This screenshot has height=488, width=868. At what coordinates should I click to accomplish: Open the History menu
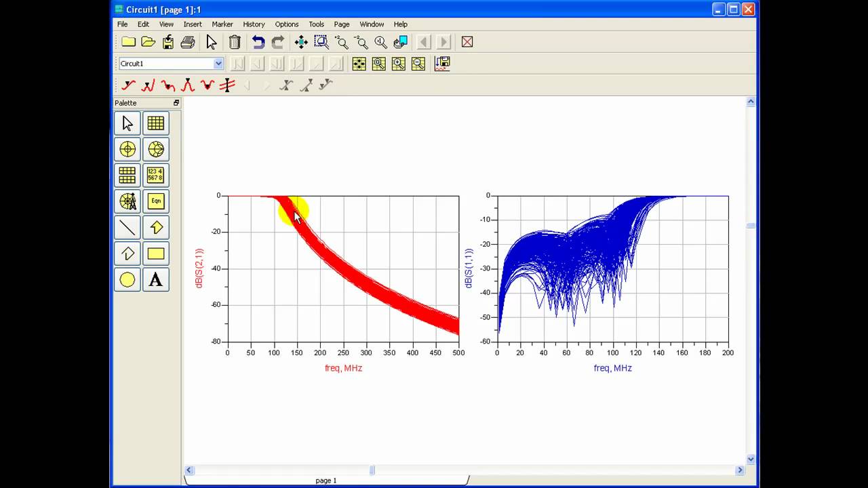point(254,24)
